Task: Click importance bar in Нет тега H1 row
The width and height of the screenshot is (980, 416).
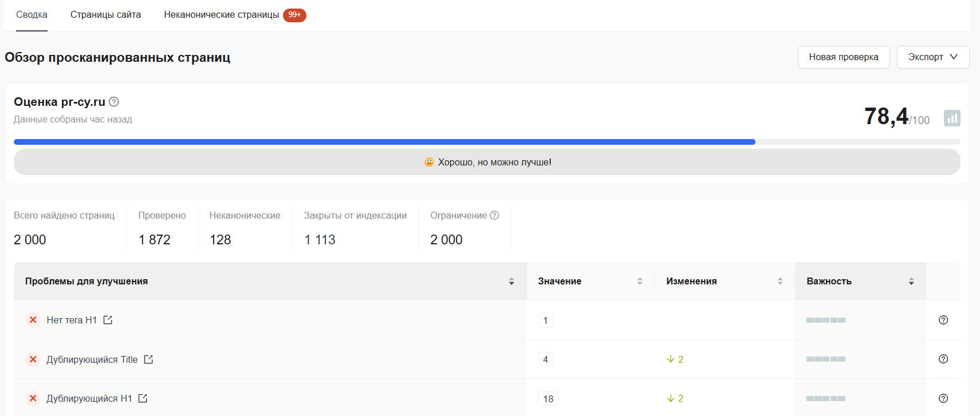Action: [x=826, y=320]
